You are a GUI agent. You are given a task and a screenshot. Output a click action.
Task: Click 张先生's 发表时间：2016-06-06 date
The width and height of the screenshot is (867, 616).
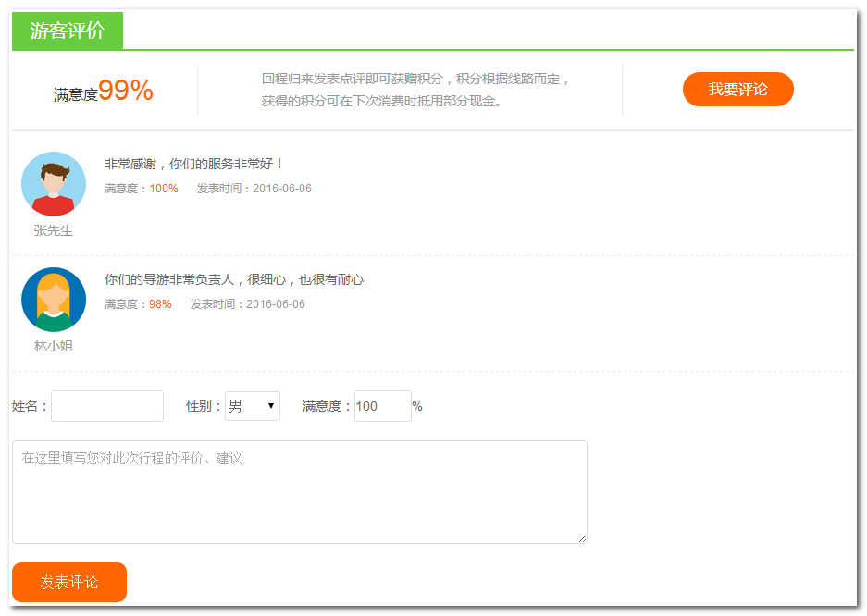[254, 189]
